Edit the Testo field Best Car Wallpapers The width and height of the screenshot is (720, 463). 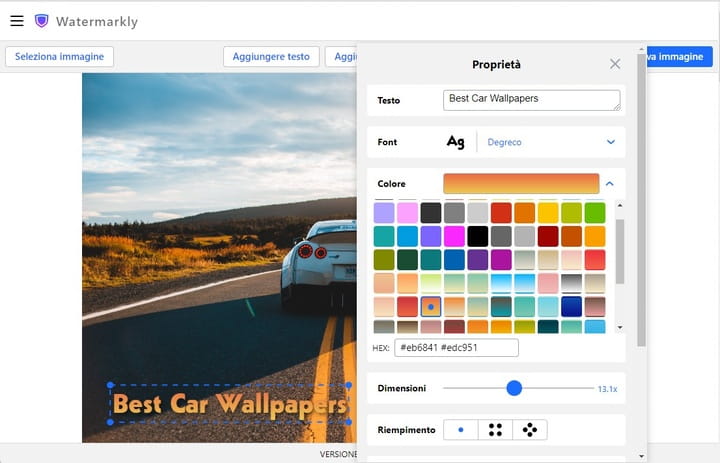point(531,100)
